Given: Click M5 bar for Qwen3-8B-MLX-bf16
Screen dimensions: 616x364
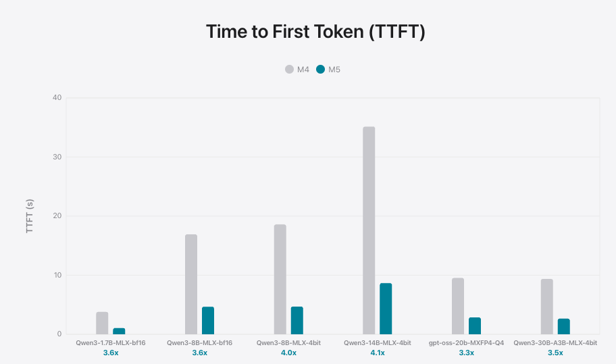Looking at the screenshot, I should [x=208, y=321].
